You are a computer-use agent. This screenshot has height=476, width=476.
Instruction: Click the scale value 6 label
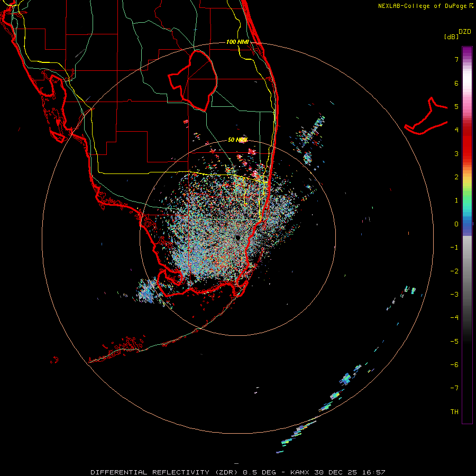click(456, 83)
